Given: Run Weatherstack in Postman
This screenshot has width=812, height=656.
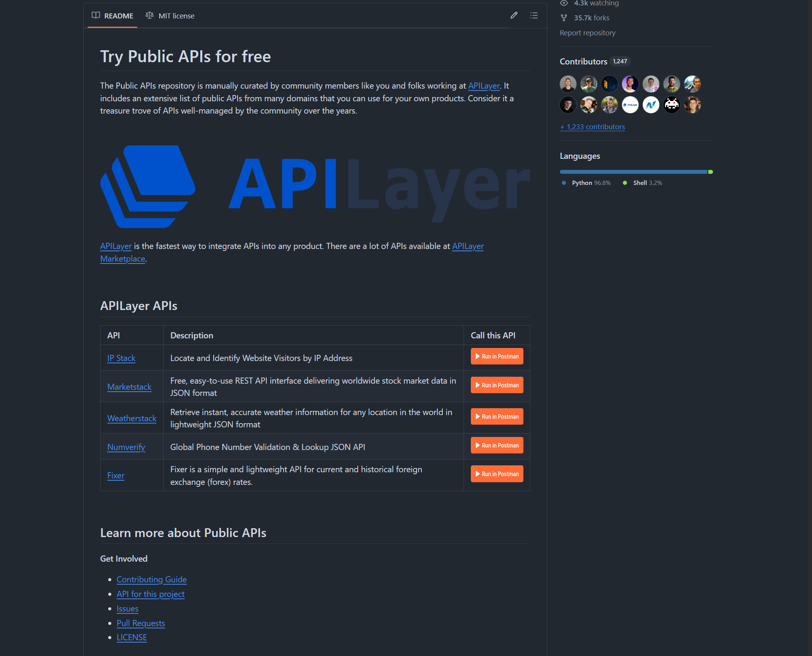Looking at the screenshot, I should 497,417.
